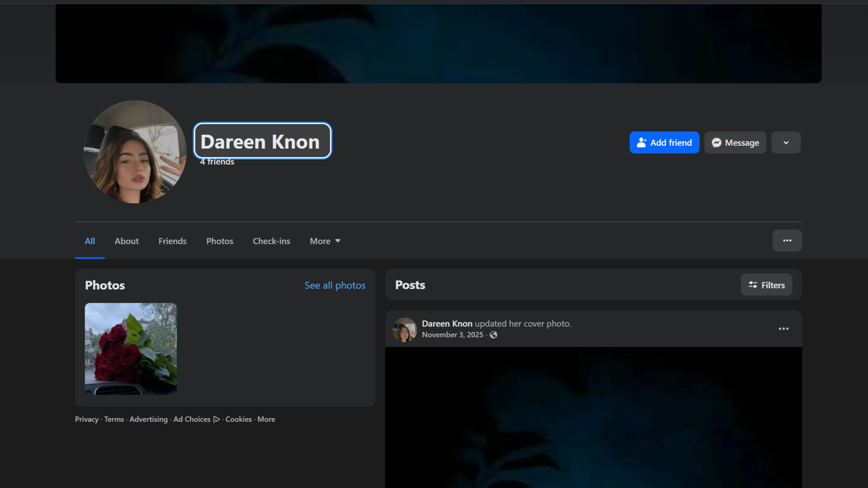
Task: Go to the Photos tab
Action: (x=219, y=241)
